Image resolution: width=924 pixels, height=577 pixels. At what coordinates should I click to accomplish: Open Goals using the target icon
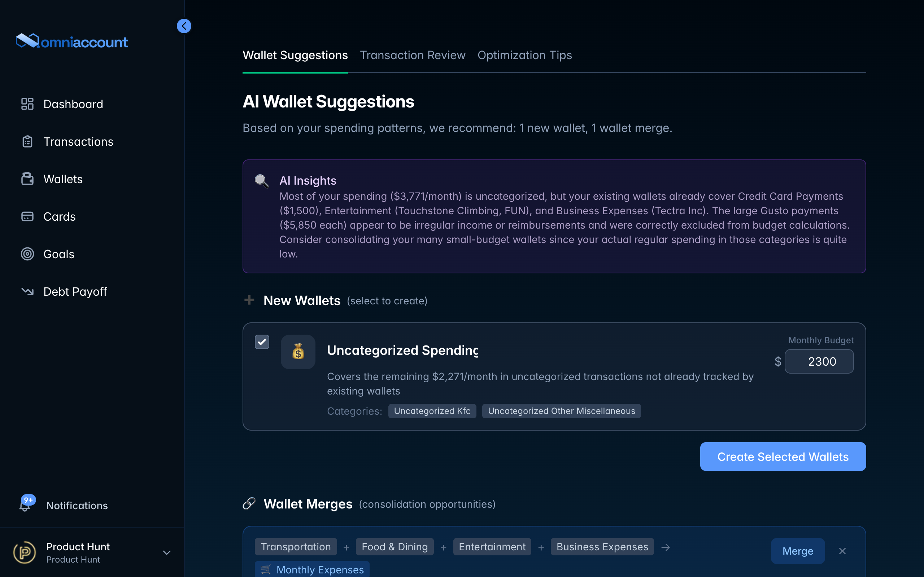click(27, 254)
